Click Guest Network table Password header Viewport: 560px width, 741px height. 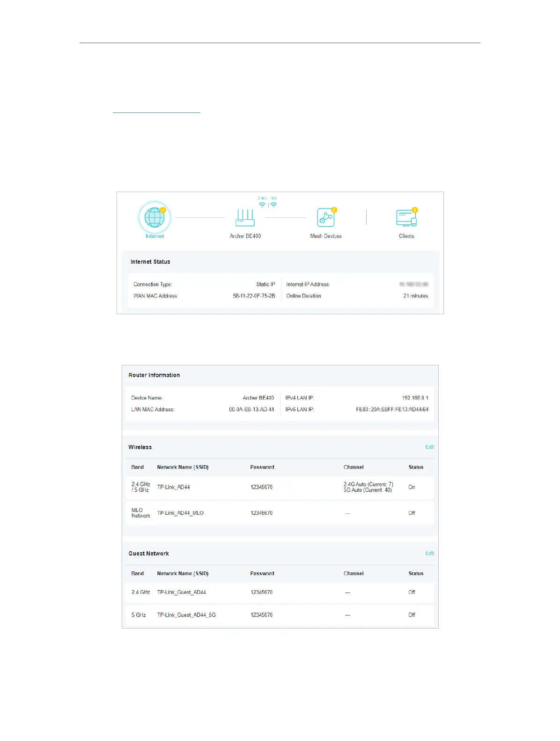pyautogui.click(x=262, y=573)
